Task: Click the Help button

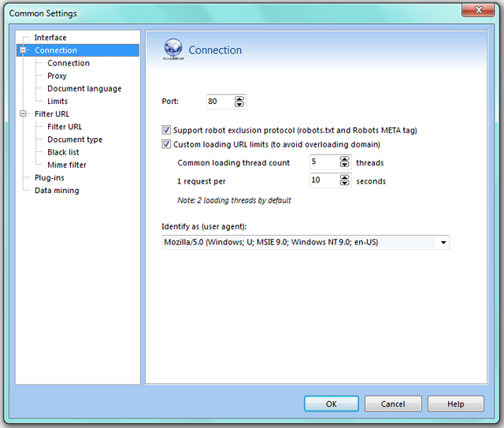Action: tap(456, 404)
